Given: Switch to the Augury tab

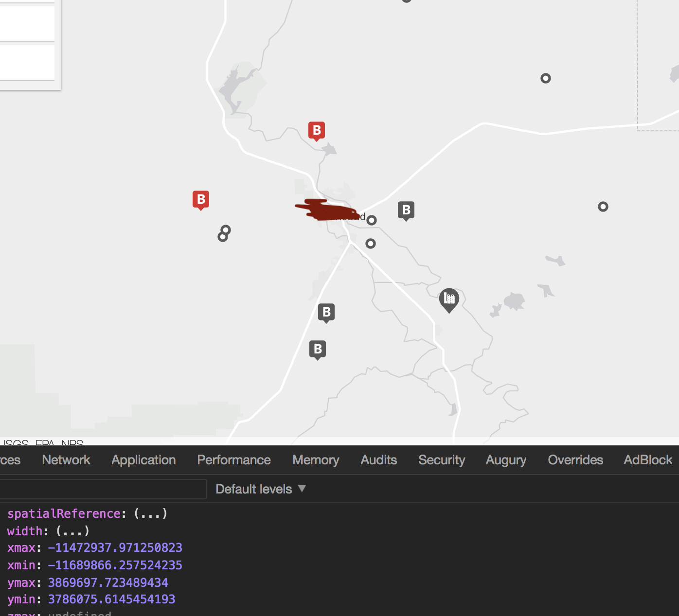Looking at the screenshot, I should click(x=506, y=460).
